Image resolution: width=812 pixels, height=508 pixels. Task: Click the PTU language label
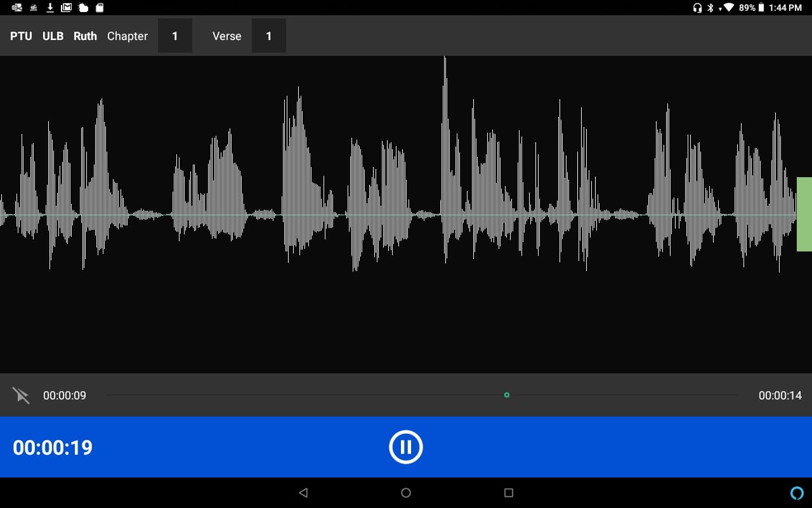click(x=21, y=36)
